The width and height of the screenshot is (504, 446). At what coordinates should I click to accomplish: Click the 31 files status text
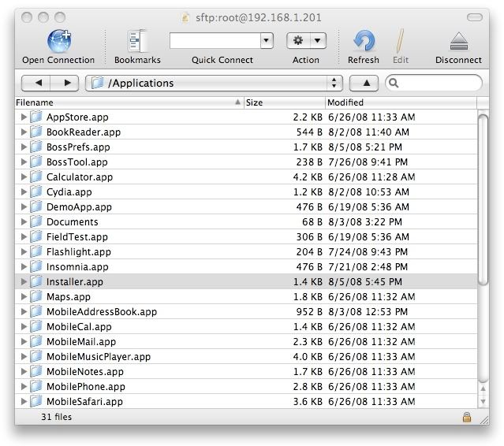(56, 417)
